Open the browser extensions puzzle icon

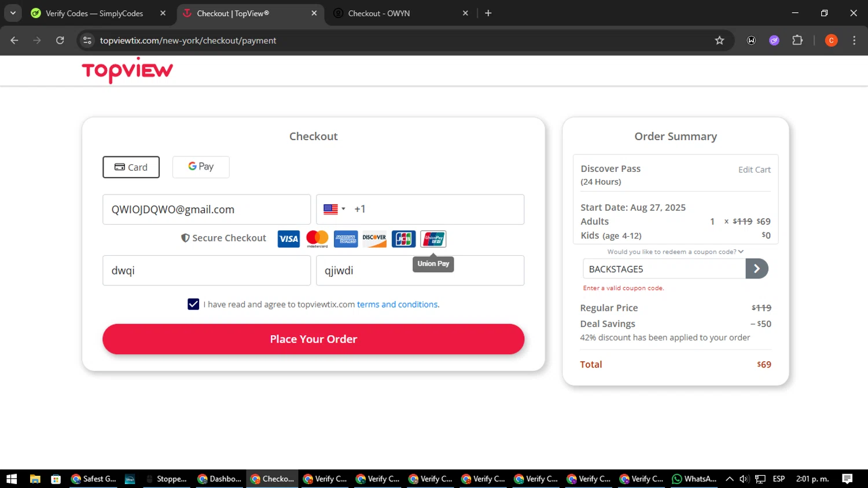[797, 41]
